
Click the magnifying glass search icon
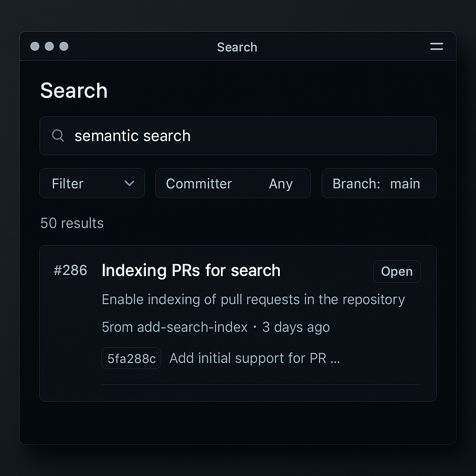click(58, 135)
